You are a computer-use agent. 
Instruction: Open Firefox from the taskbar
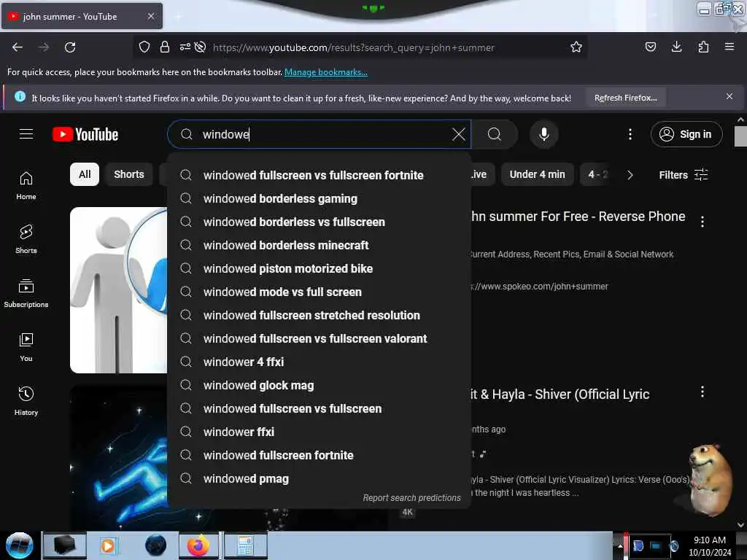[x=198, y=545]
